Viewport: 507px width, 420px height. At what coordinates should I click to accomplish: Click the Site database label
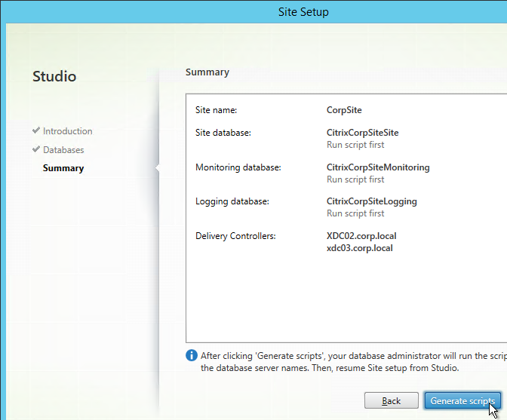223,133
